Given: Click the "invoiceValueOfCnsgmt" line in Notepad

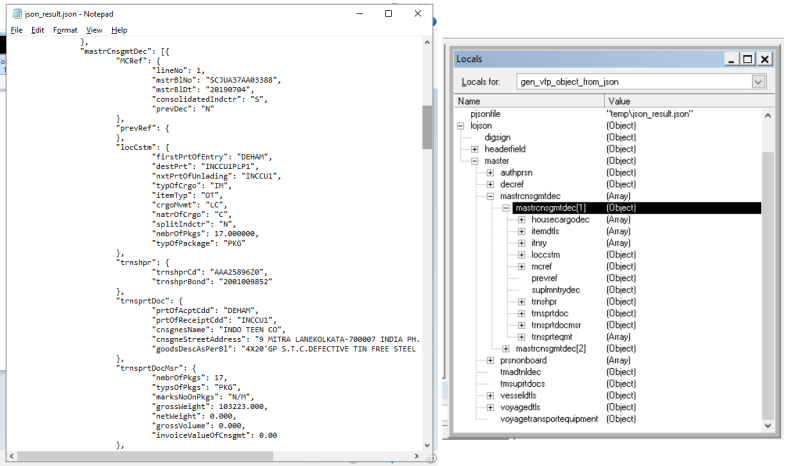Looking at the screenshot, I should coord(214,435).
